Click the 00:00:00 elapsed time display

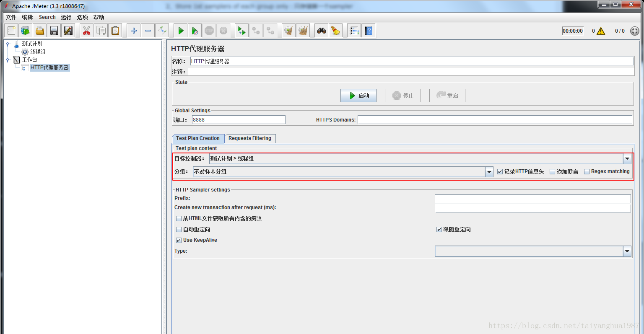[x=573, y=31]
